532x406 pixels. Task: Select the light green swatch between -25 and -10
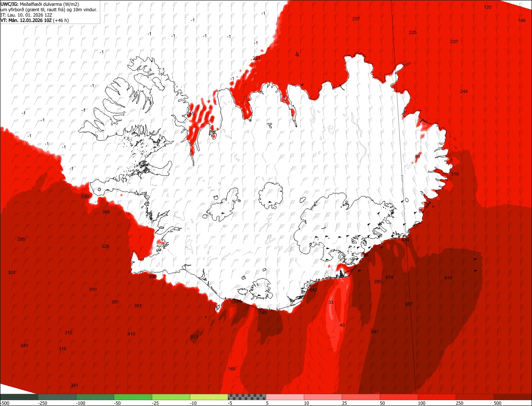tap(171, 397)
